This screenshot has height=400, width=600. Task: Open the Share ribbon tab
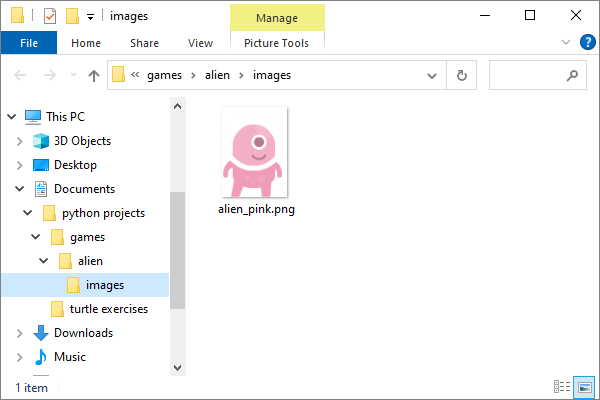144,43
